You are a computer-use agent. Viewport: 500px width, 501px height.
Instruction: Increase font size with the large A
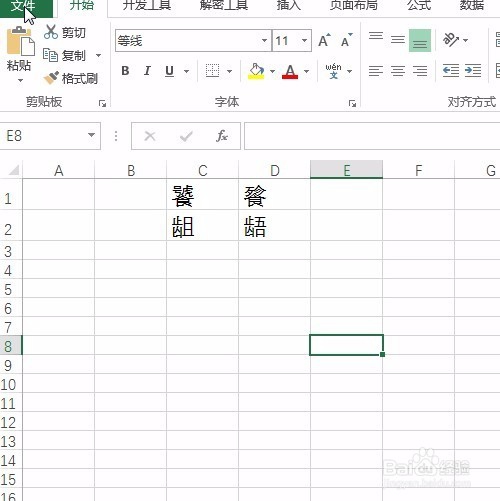click(x=324, y=41)
